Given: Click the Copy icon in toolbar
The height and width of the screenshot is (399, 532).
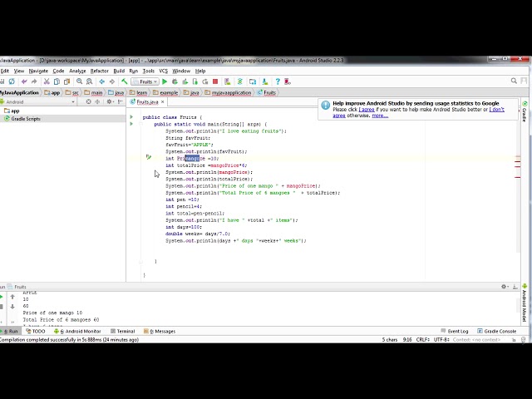Looking at the screenshot, I should [x=57, y=81].
